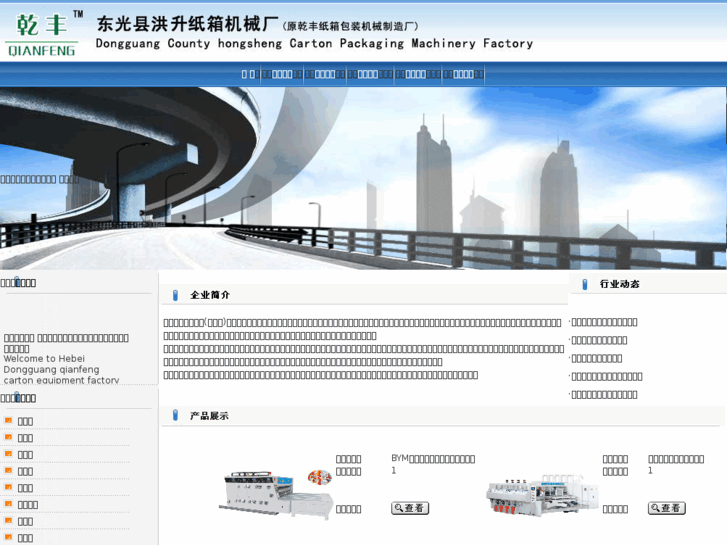Viewport: 727px width, 545px height.
Task: Click the 产品展示 section heading
Action: click(x=209, y=416)
